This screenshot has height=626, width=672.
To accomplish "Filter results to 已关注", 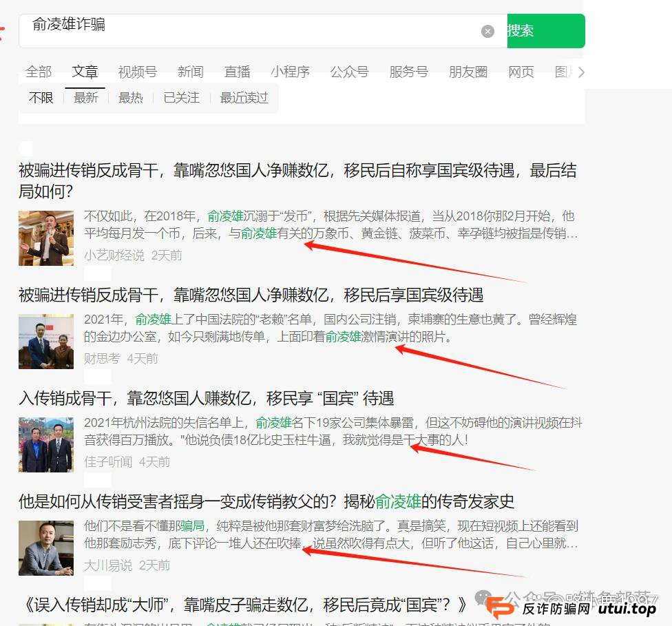I will click(181, 98).
